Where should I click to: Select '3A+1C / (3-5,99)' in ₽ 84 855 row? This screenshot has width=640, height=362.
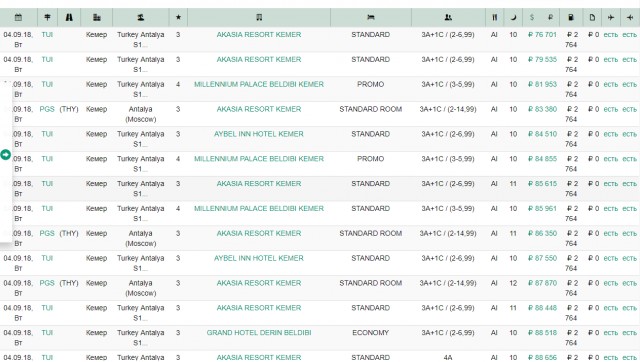coord(448,159)
